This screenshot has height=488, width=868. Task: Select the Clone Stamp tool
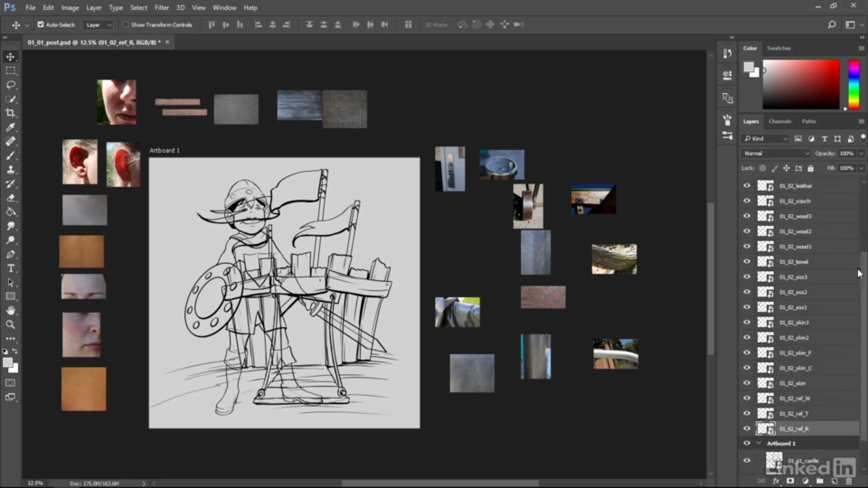point(11,169)
